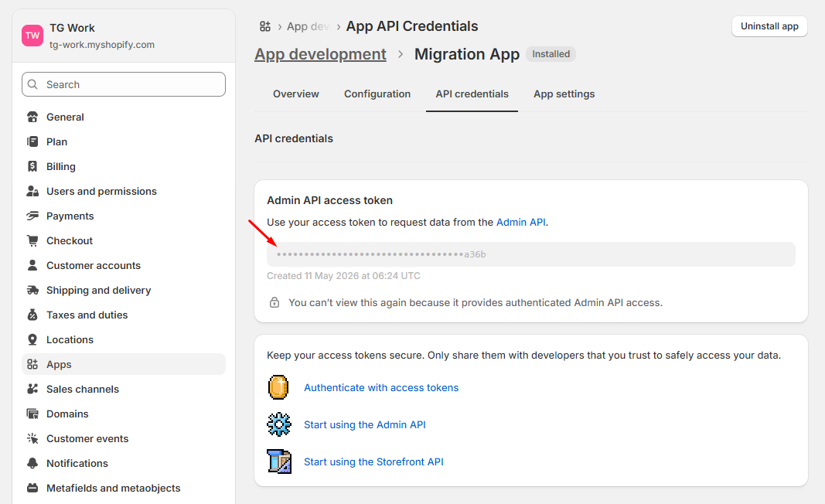This screenshot has width=825, height=504.
Task: Click the App dev breadcrumb link
Action: [309, 26]
